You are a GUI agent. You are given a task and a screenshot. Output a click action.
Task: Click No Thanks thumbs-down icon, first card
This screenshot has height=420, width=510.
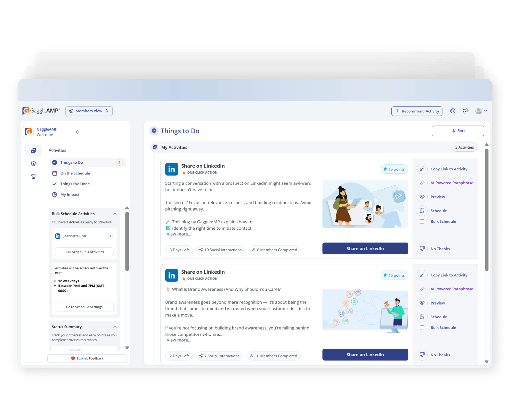click(x=422, y=249)
